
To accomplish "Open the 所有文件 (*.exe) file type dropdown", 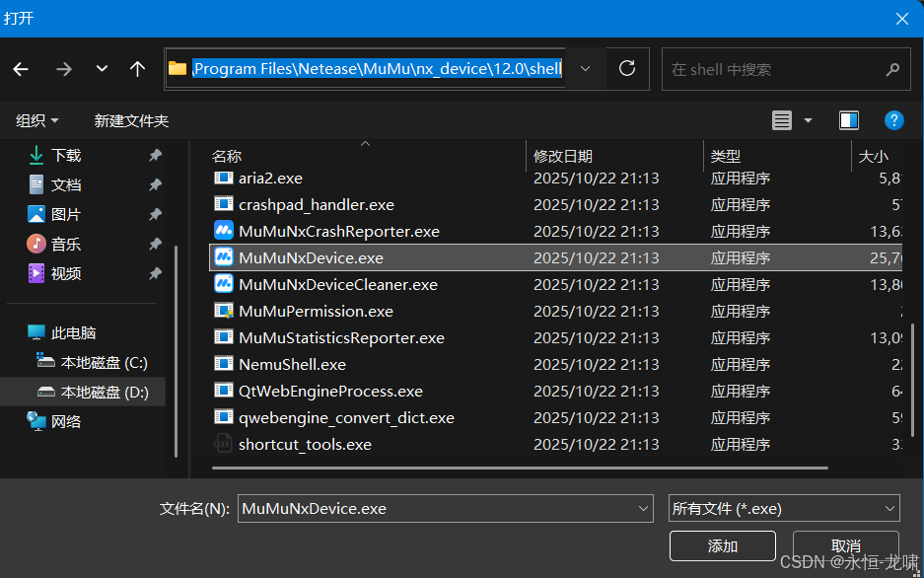I will pyautogui.click(x=784, y=509).
